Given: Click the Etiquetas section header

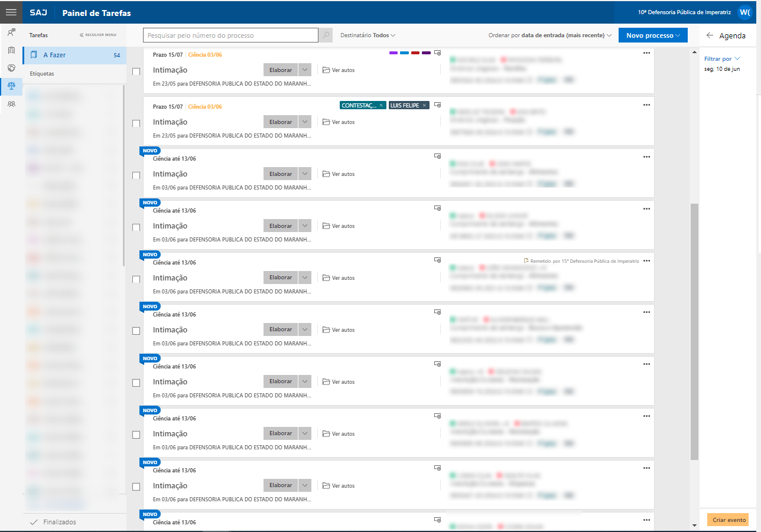Looking at the screenshot, I should 42,74.
